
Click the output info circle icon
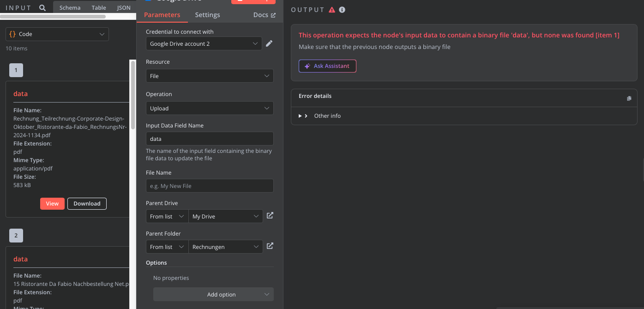pyautogui.click(x=342, y=10)
